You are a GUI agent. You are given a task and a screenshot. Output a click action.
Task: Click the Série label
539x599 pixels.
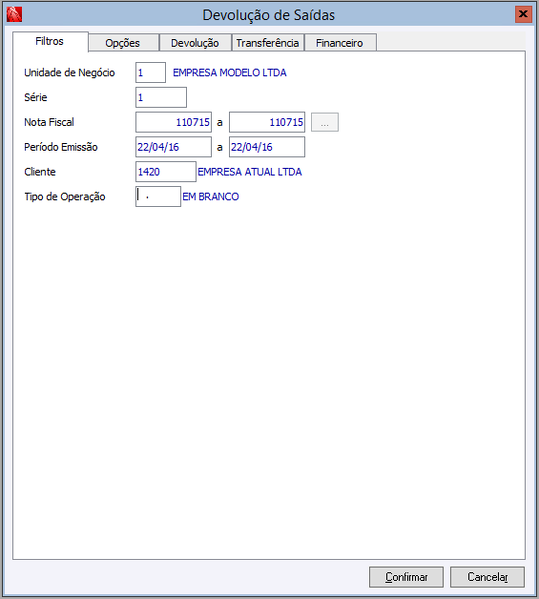coord(36,97)
